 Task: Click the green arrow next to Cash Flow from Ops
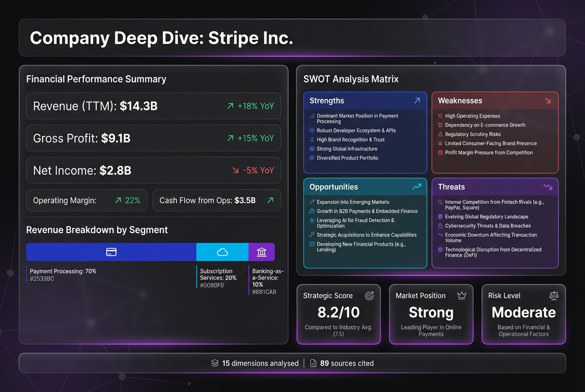pos(270,200)
